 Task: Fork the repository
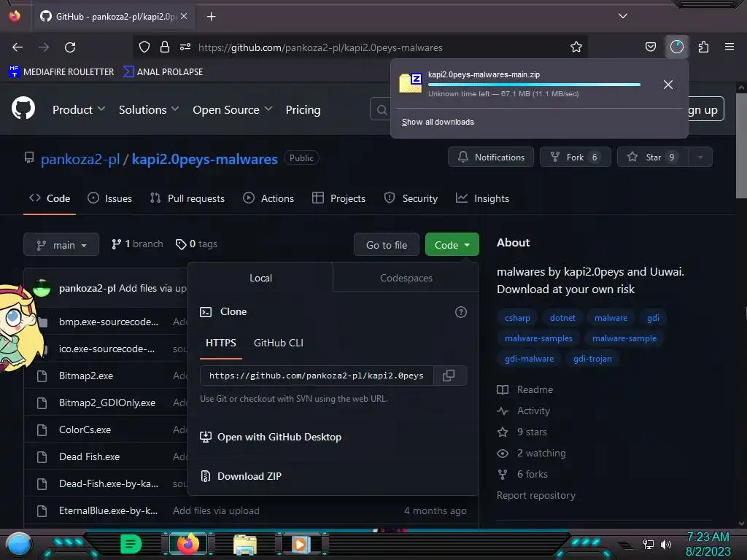coord(575,157)
